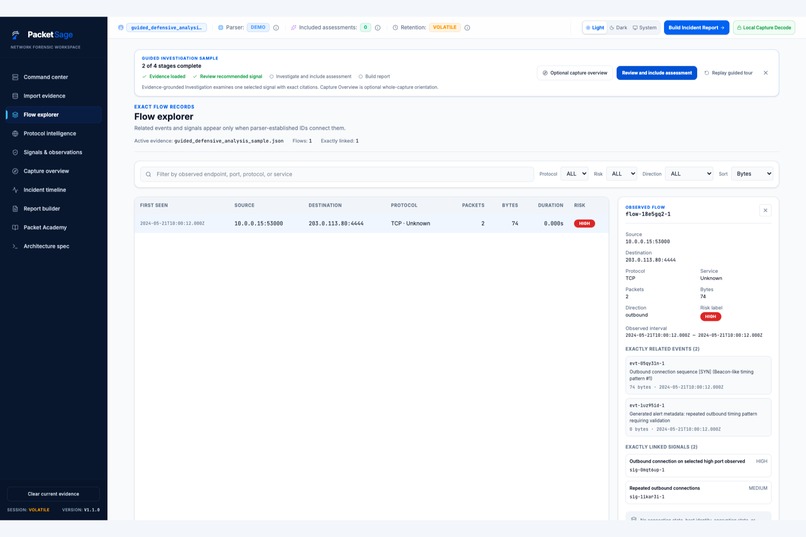Click Investigate and include assessment stage
The width and height of the screenshot is (806, 537).
coord(310,77)
